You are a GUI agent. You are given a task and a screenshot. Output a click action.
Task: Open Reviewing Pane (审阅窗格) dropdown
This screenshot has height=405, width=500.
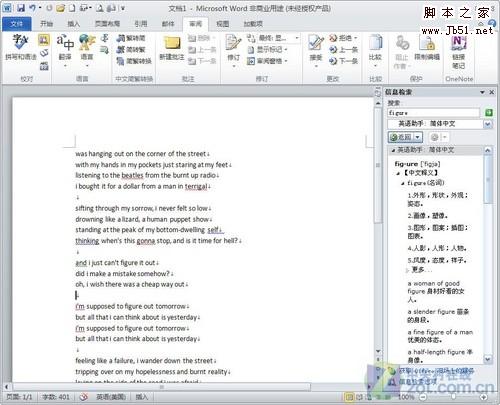pos(268,61)
